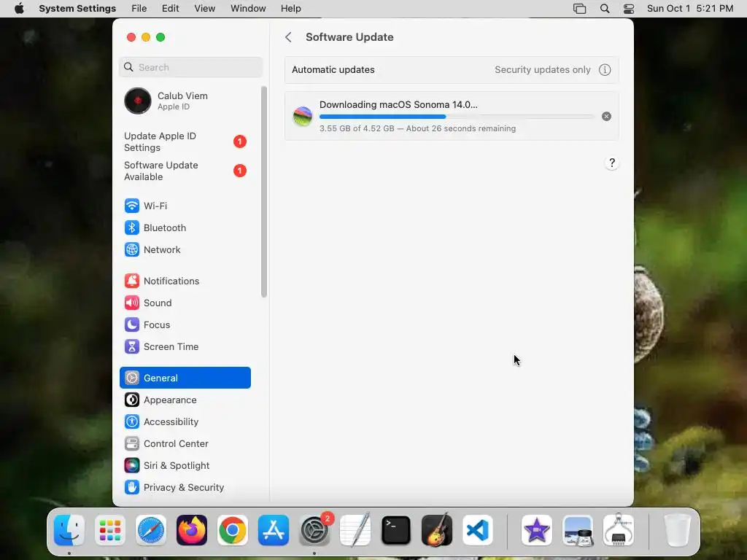Open the Edit menu

pyautogui.click(x=170, y=9)
